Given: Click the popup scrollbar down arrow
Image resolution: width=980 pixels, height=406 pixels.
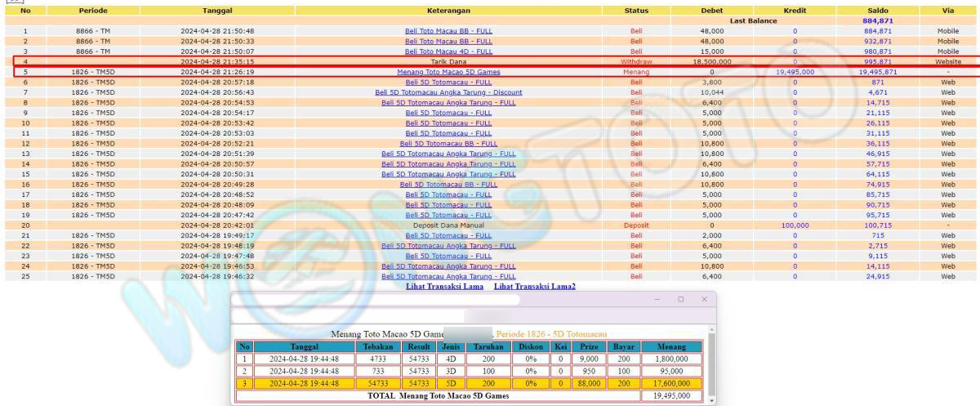Looking at the screenshot, I should 711,400.
